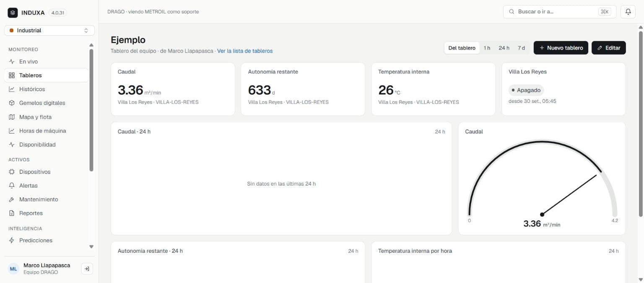Open Predicciones lightning icon
Screen dimensions: 644x283
click(12, 241)
